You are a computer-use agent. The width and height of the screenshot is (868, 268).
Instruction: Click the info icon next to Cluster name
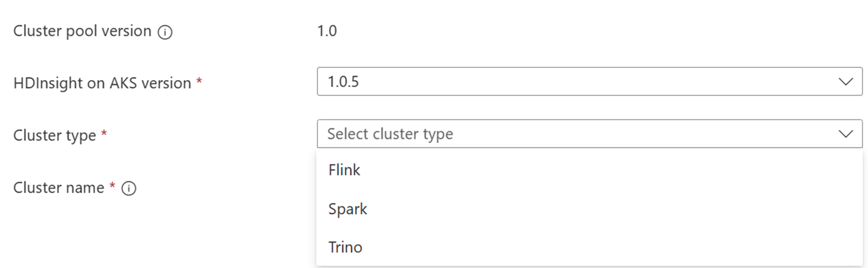click(x=129, y=188)
